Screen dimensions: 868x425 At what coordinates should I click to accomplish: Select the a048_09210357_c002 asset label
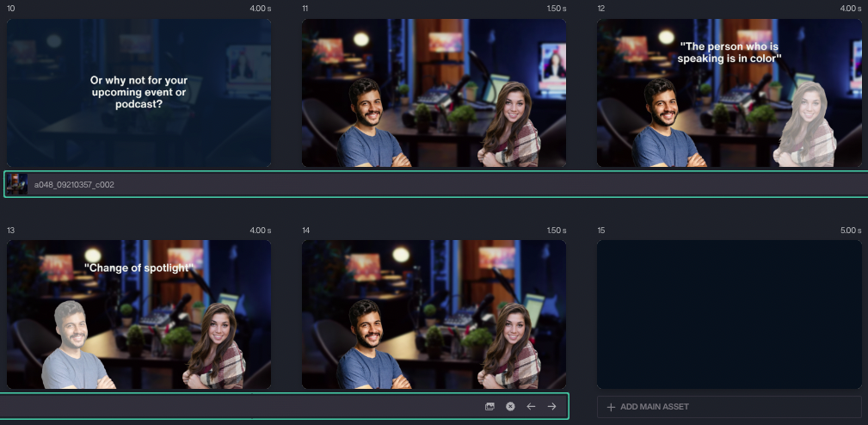[74, 185]
